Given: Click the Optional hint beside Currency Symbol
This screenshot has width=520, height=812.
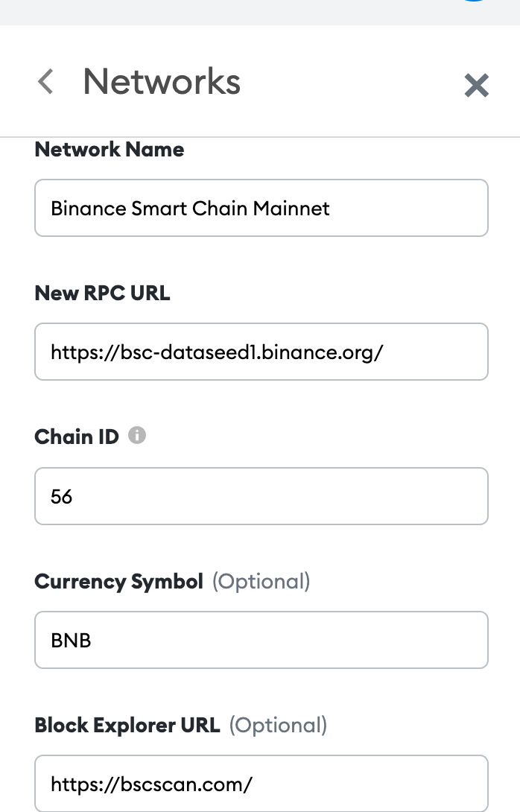Looking at the screenshot, I should pos(261,582).
